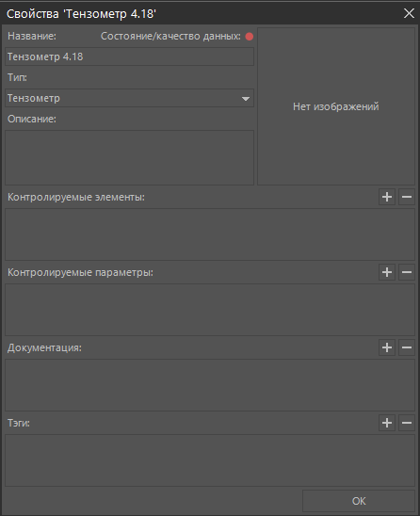Click the red data quality status indicator
Image resolution: width=420 pixels, height=516 pixels.
click(x=250, y=37)
